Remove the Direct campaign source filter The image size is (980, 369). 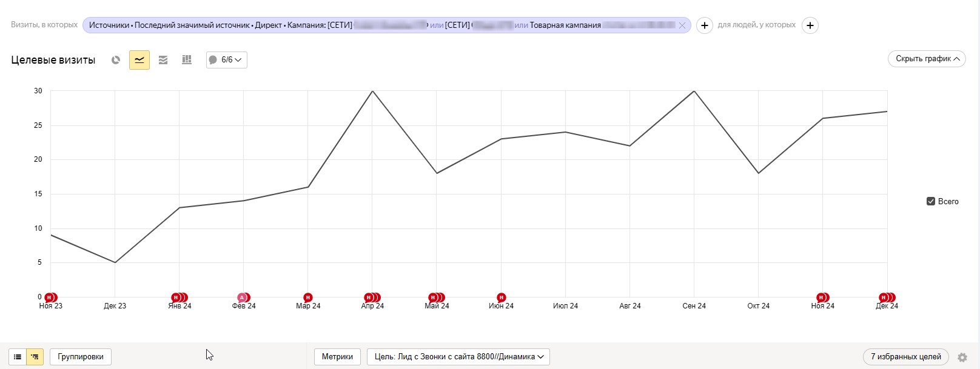(682, 25)
